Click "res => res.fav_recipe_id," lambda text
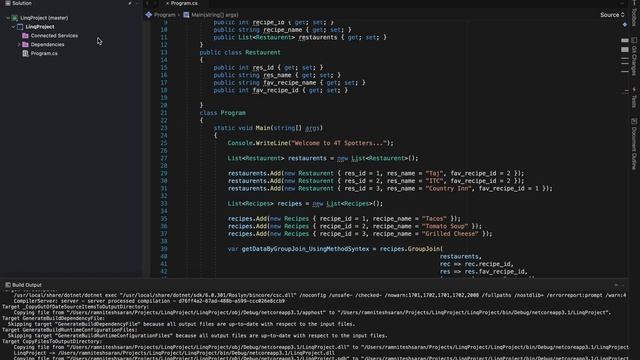The height and width of the screenshot is (360, 640). [x=484, y=272]
